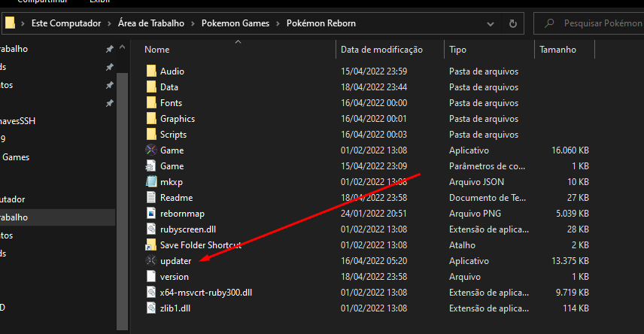Screen dimensions: 644x334
Task: Select the Graphics folder icon
Action: (151, 119)
